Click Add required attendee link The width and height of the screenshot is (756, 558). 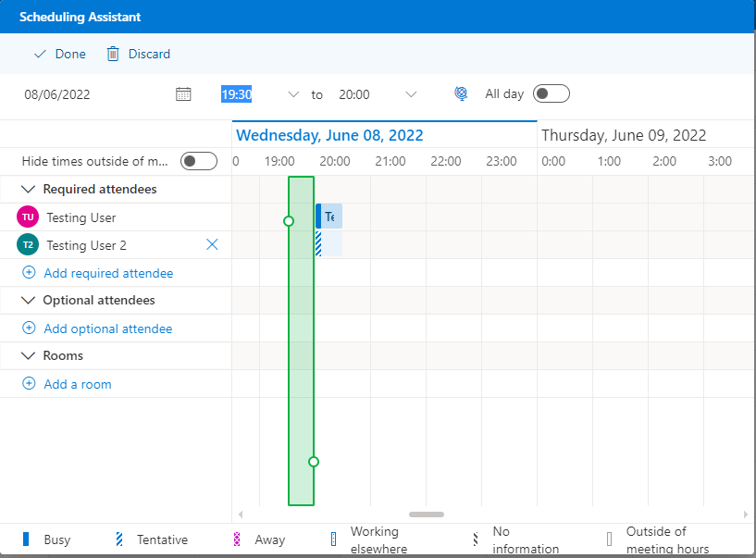(x=108, y=273)
